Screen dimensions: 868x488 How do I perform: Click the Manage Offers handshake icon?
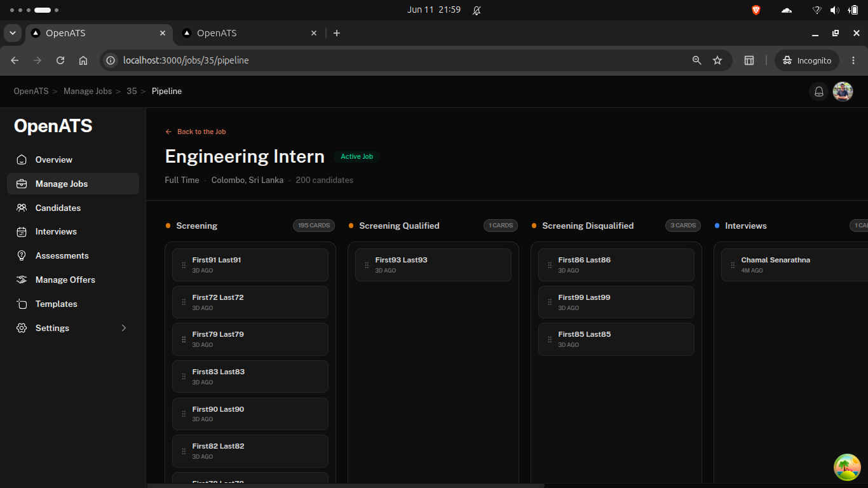pyautogui.click(x=22, y=280)
